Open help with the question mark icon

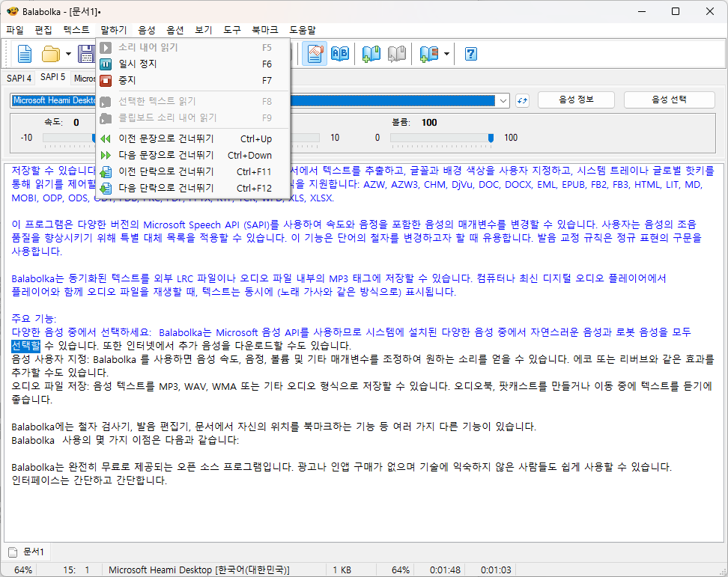(x=471, y=54)
